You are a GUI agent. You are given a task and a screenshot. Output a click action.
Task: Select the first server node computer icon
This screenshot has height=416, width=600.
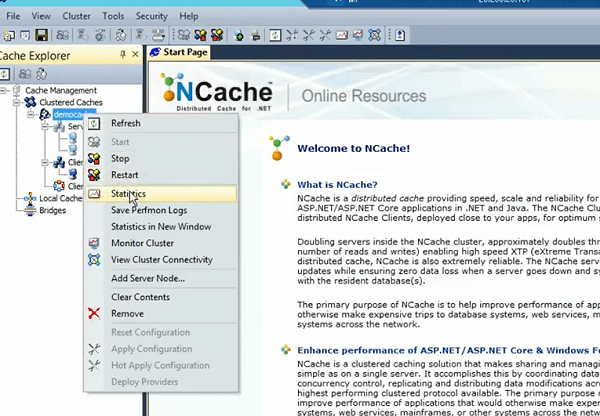[72, 138]
